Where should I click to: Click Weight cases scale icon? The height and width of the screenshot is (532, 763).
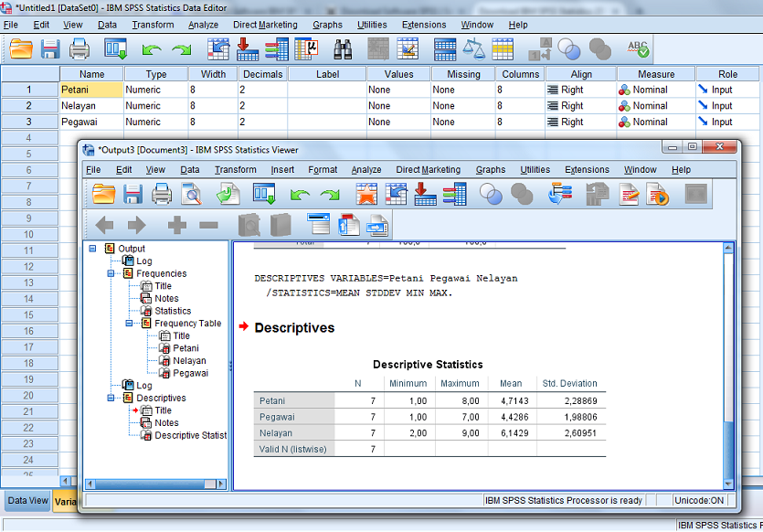473,49
